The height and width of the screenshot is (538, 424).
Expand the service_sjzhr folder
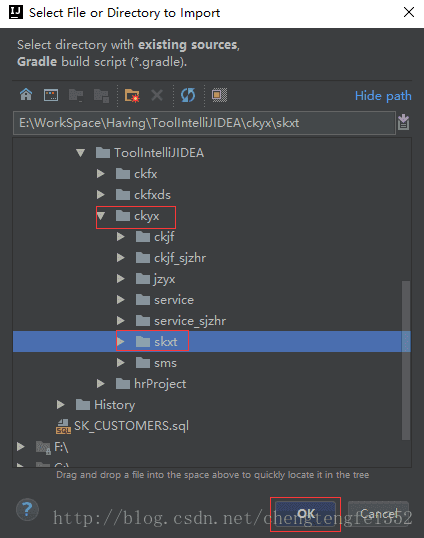click(x=120, y=321)
